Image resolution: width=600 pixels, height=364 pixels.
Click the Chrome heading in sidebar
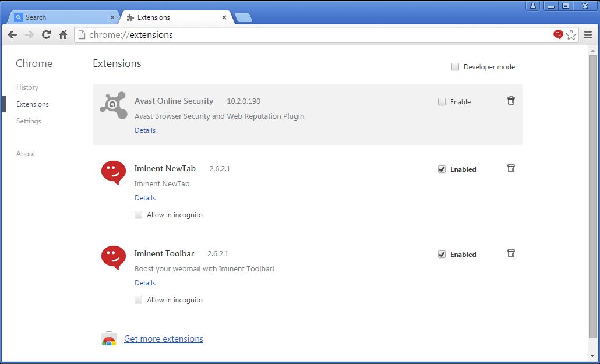(x=34, y=63)
